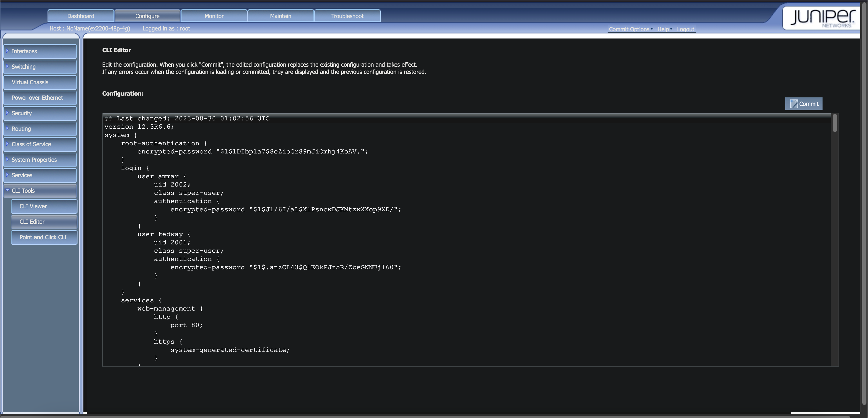This screenshot has width=868, height=418.
Task: Expand the System Properties section
Action: (x=34, y=159)
